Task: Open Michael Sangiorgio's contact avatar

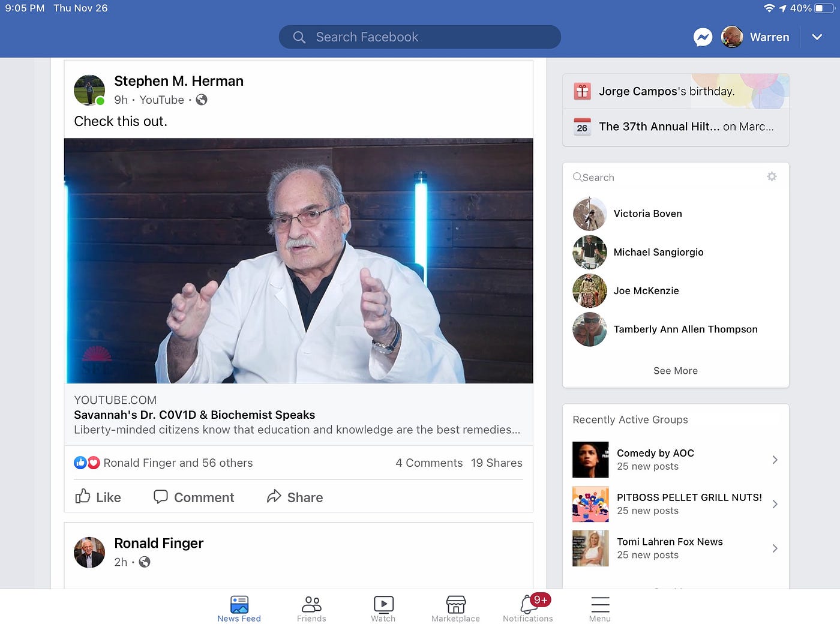Action: tap(590, 252)
